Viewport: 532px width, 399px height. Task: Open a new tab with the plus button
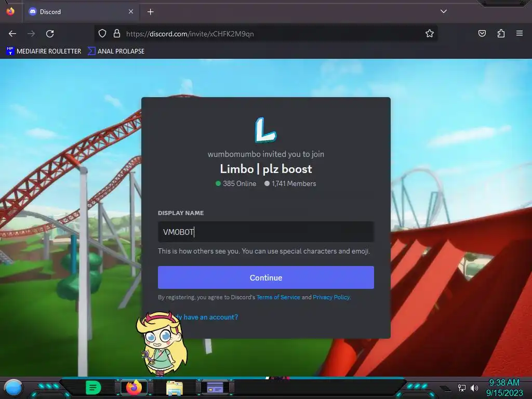coord(150,12)
